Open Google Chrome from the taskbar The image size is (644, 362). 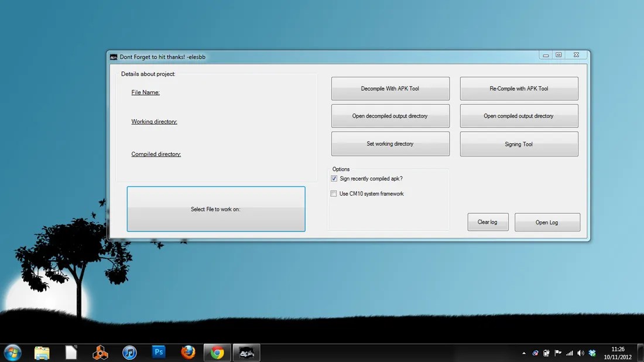point(217,353)
